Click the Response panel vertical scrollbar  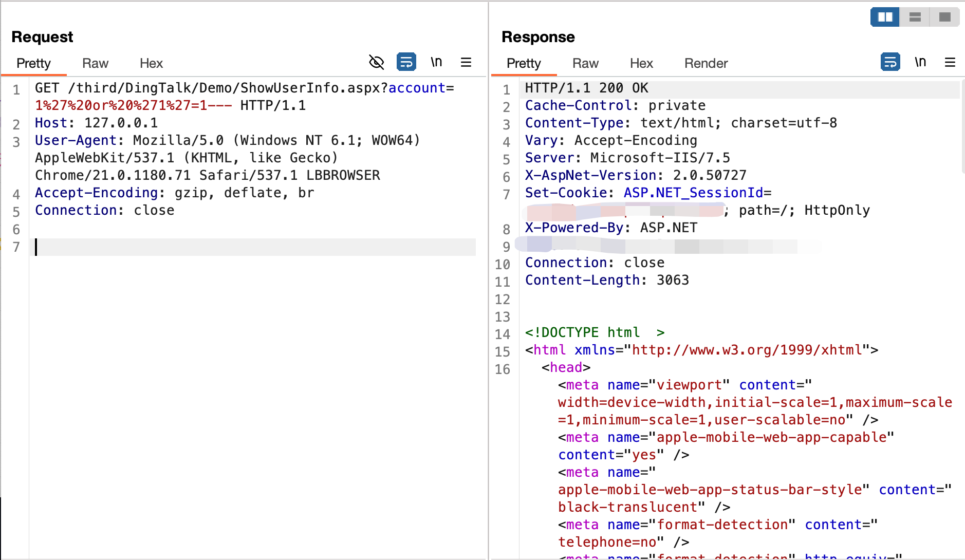click(962, 126)
